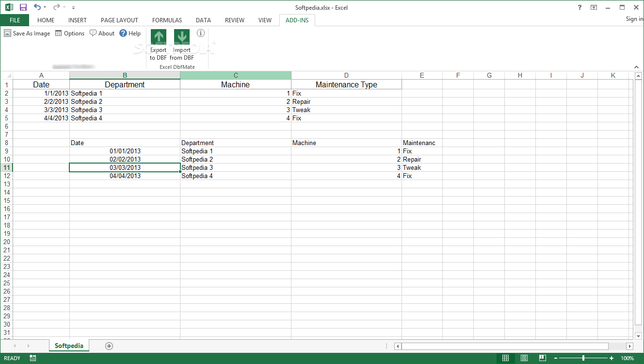Image resolution: width=644 pixels, height=364 pixels.
Task: Open the Redo history dropdown arrow
Action: click(64, 8)
